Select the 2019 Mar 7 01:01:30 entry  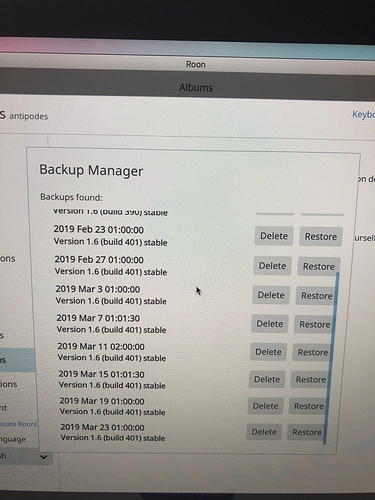[x=111, y=323]
